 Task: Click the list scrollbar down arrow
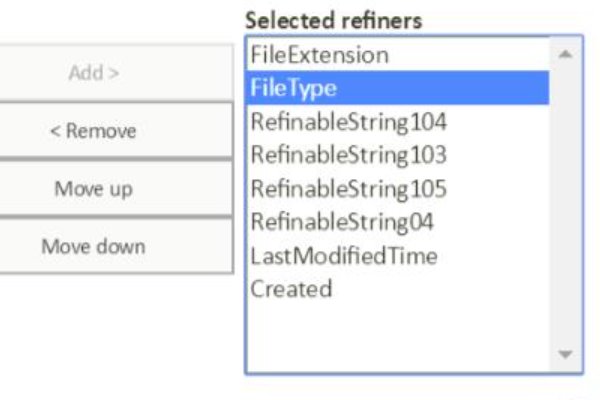click(x=565, y=355)
